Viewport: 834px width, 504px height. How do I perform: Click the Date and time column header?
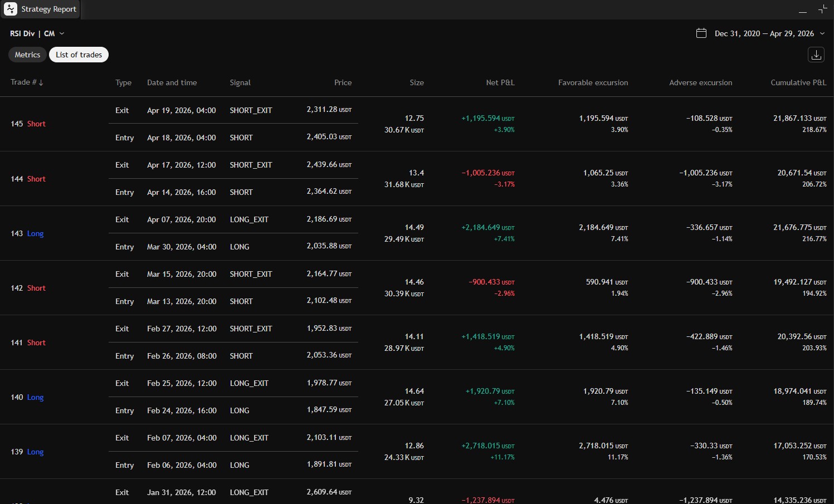tap(172, 82)
